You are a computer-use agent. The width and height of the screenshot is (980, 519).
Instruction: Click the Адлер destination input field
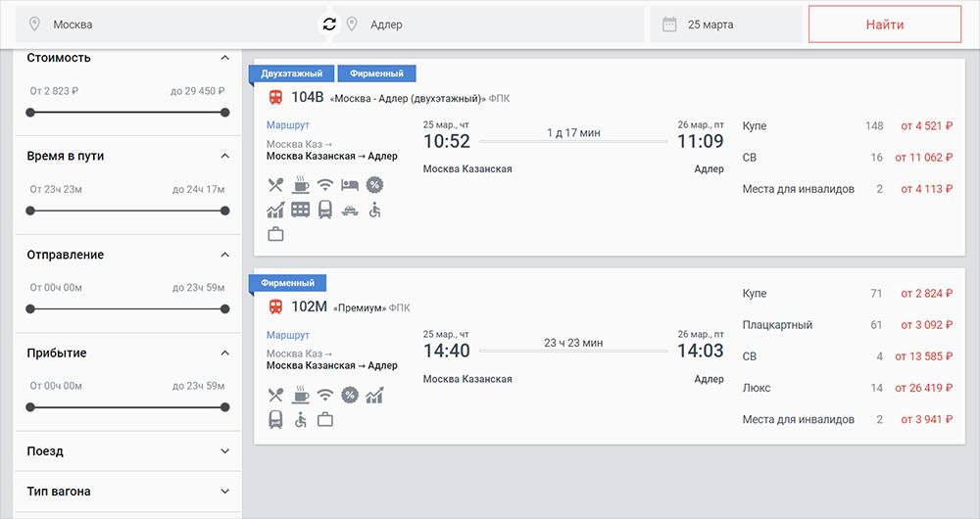(x=487, y=24)
